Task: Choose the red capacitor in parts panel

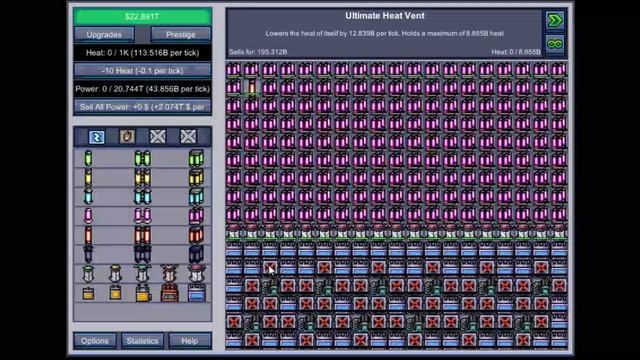Action: [x=169, y=293]
